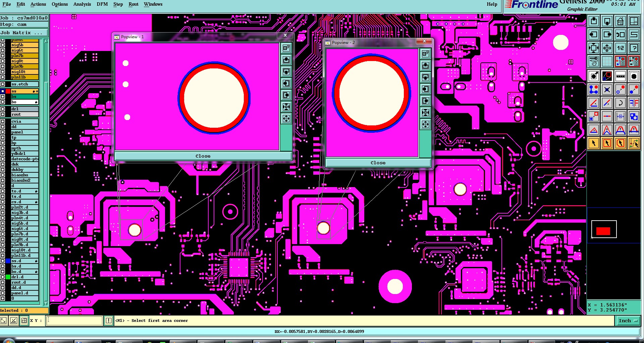Image resolution: width=644 pixels, height=343 pixels.
Task: Select the rotate arrow tool
Action: pos(621,103)
